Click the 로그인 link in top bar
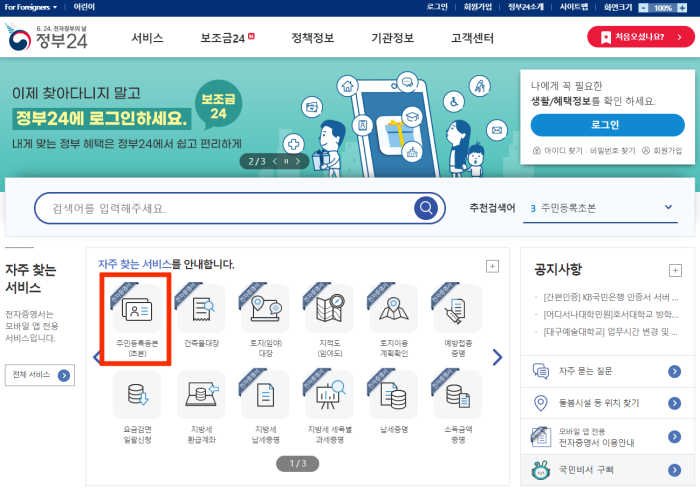This screenshot has height=492, width=700. pyautogui.click(x=437, y=7)
